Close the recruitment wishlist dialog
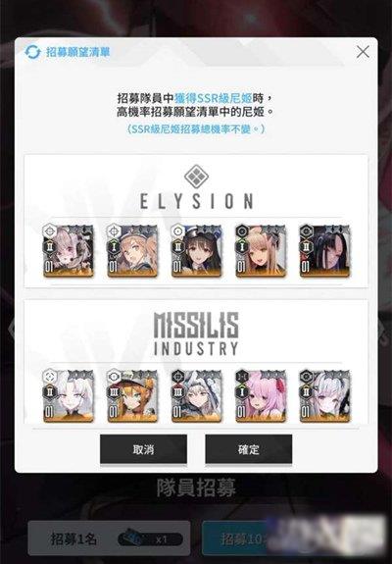392x564 pixels. [x=363, y=52]
